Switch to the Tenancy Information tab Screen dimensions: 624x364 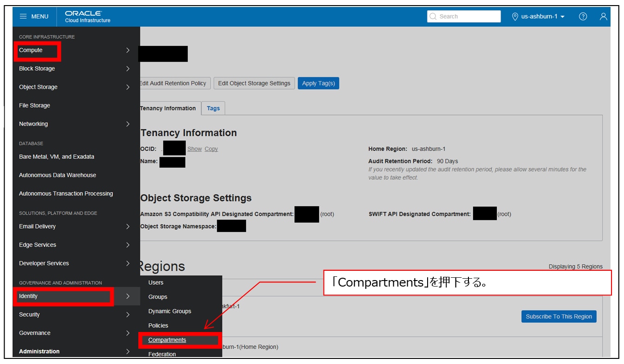[x=170, y=109]
